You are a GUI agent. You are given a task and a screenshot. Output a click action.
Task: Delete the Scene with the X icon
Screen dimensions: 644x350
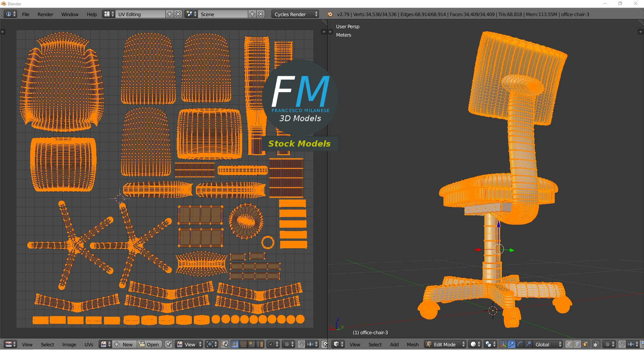point(261,14)
